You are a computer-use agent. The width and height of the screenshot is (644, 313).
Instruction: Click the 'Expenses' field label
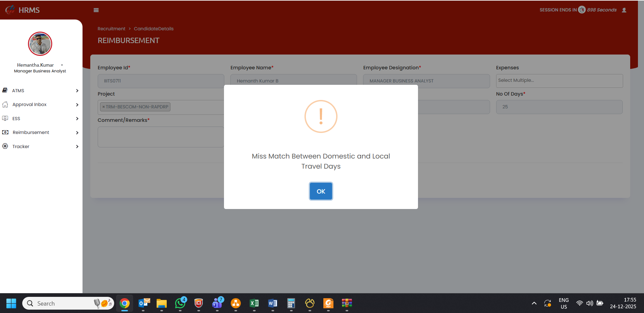click(508, 68)
